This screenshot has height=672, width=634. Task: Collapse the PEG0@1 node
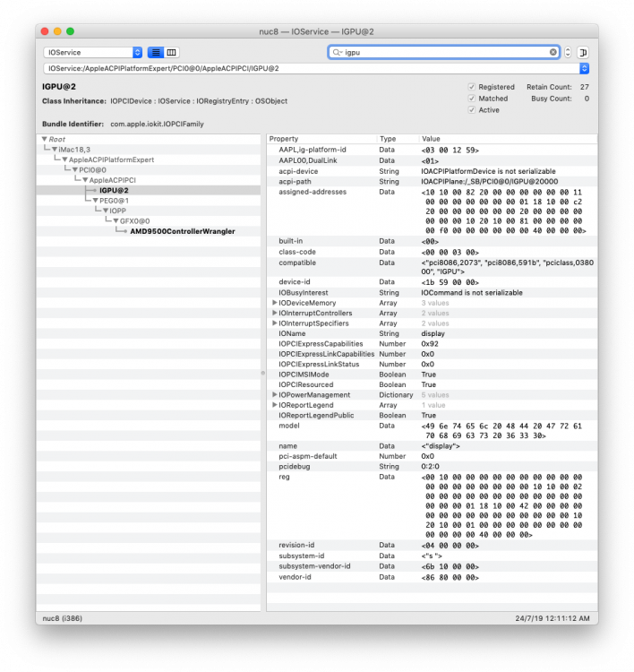pyautogui.click(x=96, y=201)
